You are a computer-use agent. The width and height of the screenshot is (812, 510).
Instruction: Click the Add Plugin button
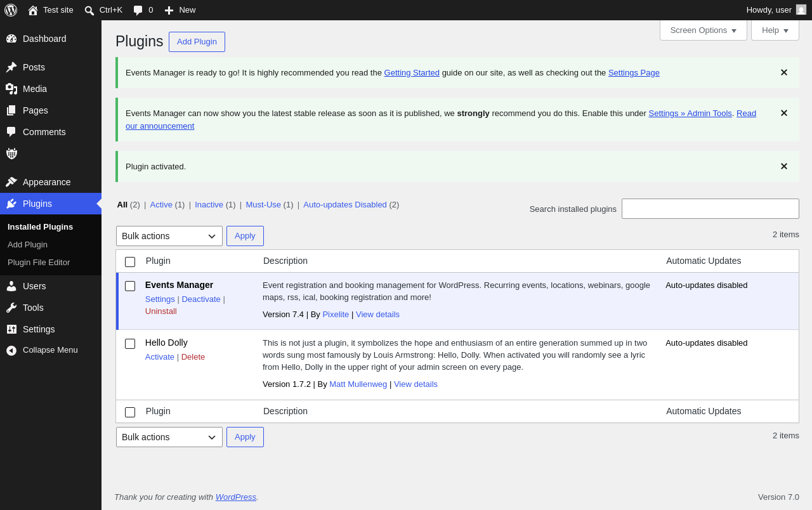(x=197, y=42)
